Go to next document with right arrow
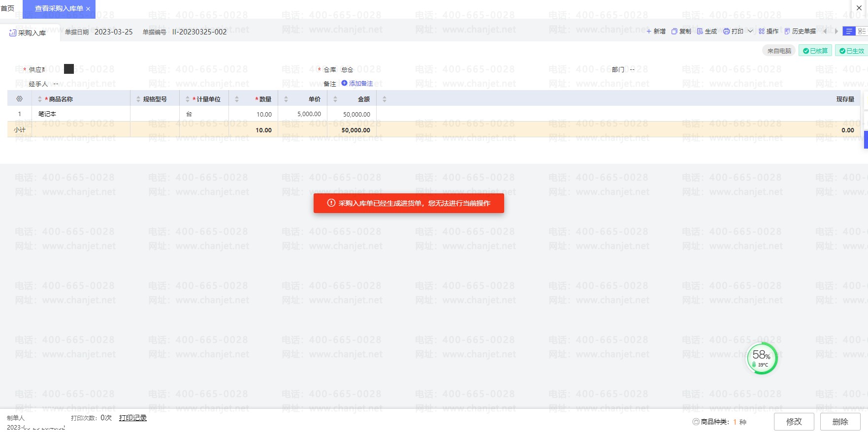 coord(836,31)
